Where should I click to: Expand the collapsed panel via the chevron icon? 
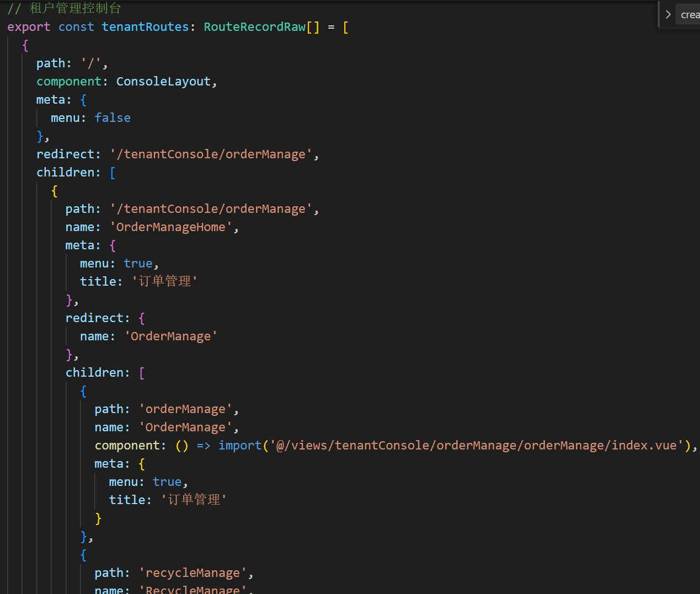pyautogui.click(x=667, y=14)
